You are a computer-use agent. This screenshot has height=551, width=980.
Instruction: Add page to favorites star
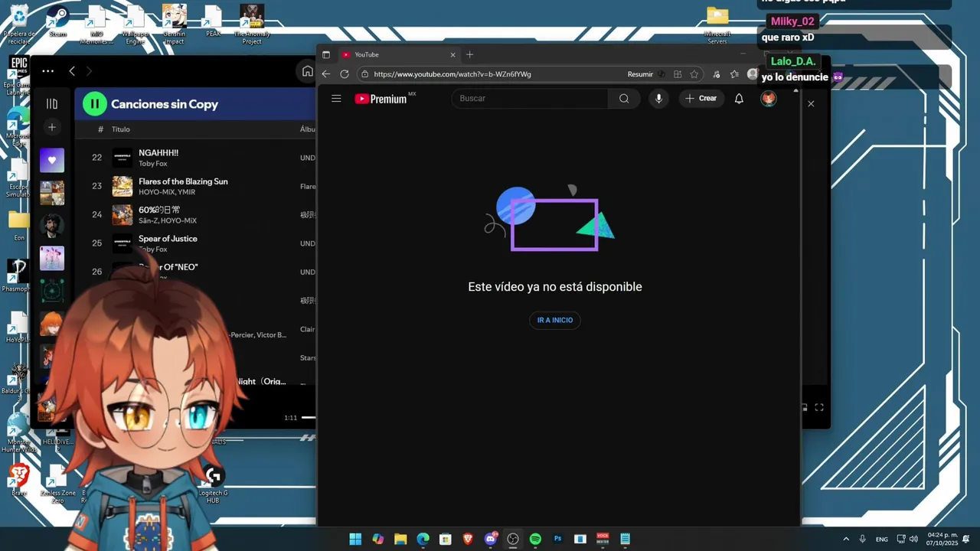pyautogui.click(x=694, y=74)
